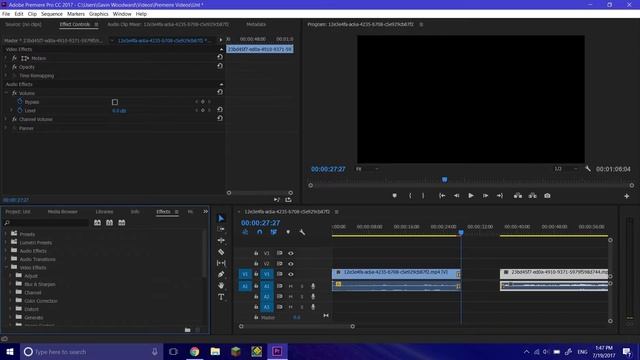Export a frame with the camera icon

pyautogui.click(x=547, y=196)
